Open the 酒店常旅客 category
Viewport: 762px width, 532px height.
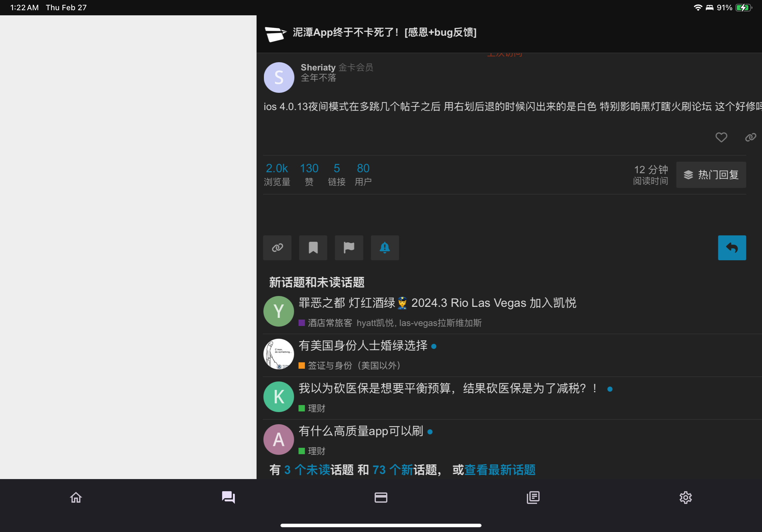click(325, 323)
